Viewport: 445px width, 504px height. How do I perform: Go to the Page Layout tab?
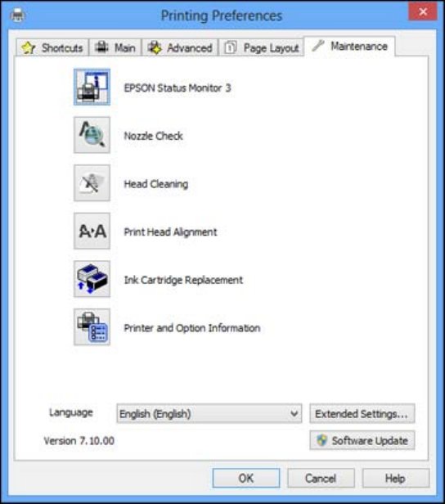261,48
